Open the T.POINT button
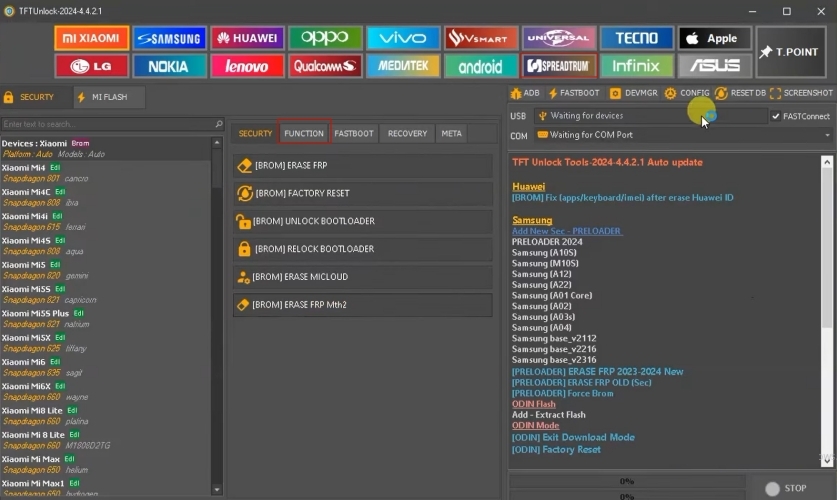This screenshot has height=500, width=837. coord(791,52)
